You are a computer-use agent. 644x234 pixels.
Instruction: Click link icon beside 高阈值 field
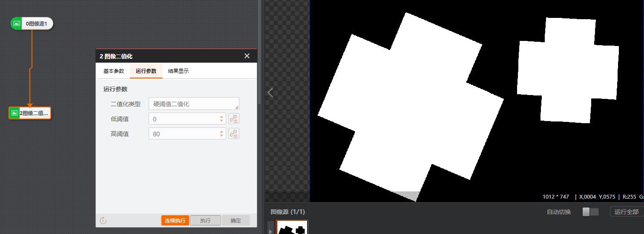pyautogui.click(x=233, y=134)
